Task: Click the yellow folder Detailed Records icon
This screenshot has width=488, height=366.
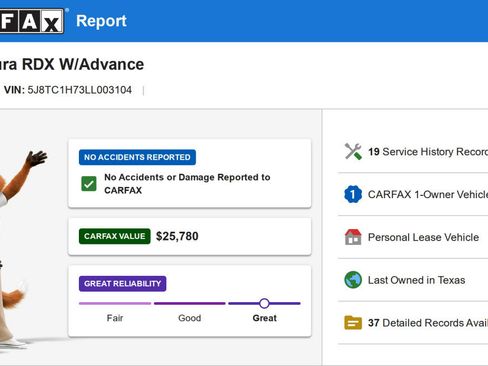Action: (353, 322)
